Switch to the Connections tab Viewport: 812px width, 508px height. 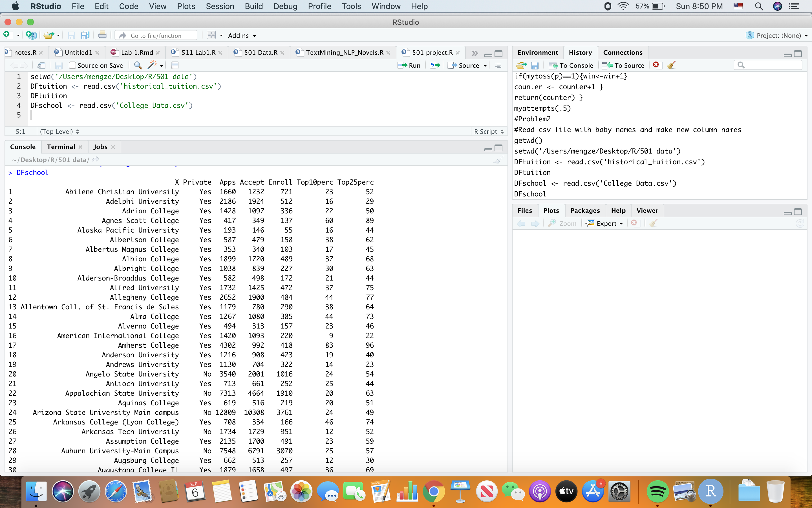[x=623, y=52]
